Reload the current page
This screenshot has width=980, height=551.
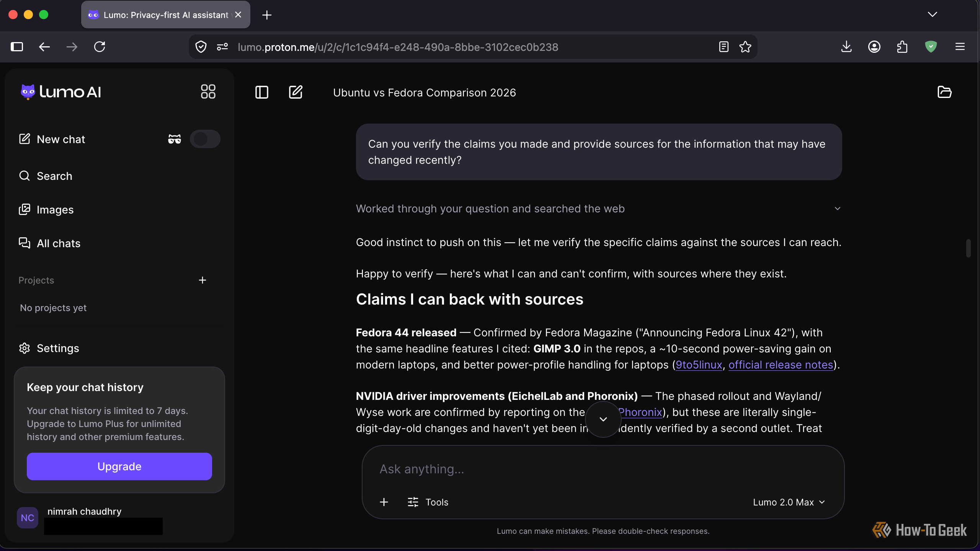pyautogui.click(x=100, y=47)
